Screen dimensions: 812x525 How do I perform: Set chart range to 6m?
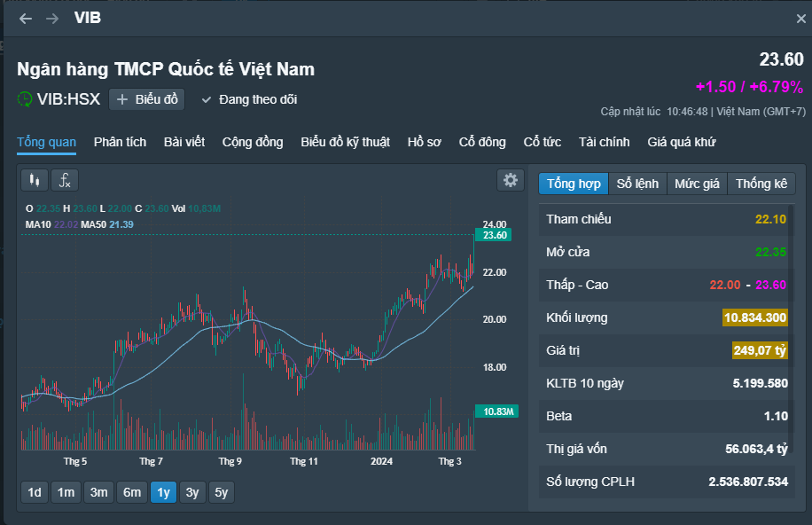[x=132, y=492]
